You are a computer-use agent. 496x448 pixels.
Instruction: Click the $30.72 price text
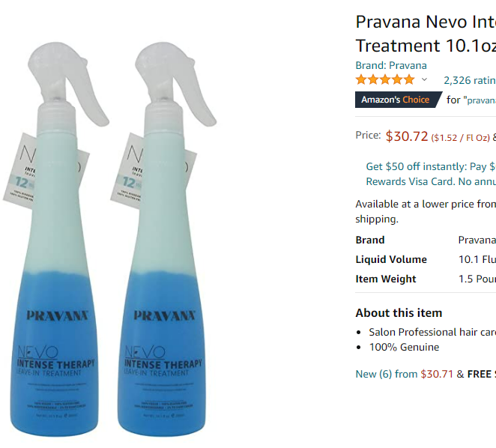pyautogui.click(x=407, y=136)
